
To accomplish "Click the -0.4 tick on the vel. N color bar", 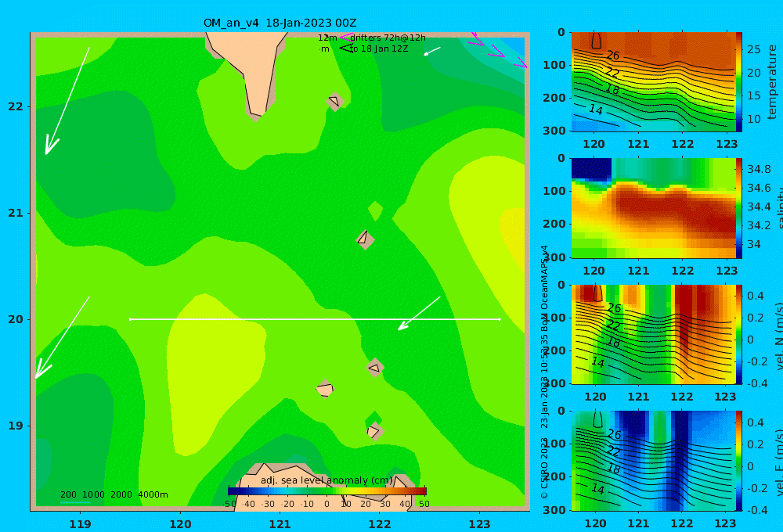I will (x=756, y=383).
